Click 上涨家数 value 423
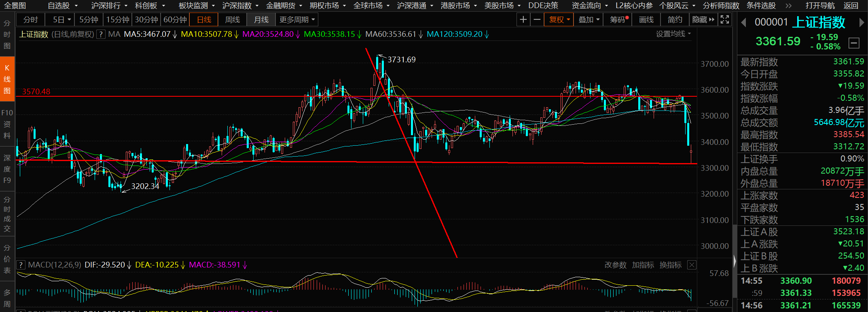This screenshot has width=868, height=312. (857, 195)
